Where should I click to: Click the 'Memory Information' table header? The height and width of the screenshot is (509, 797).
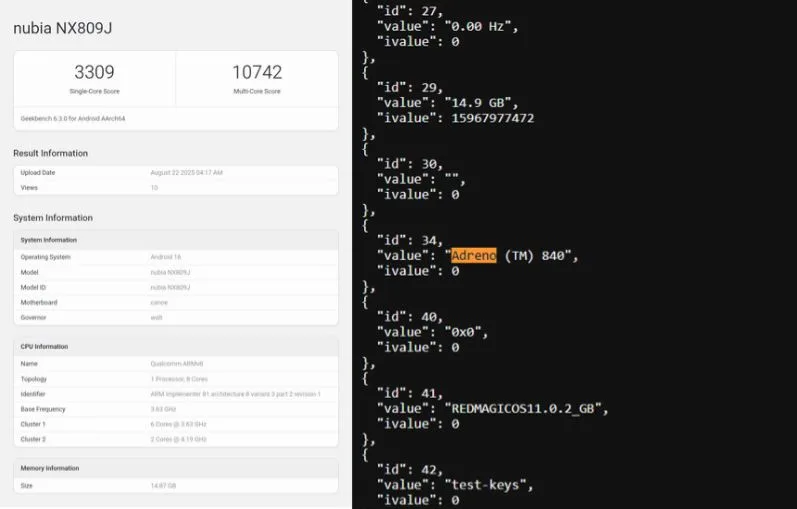click(x=50, y=468)
